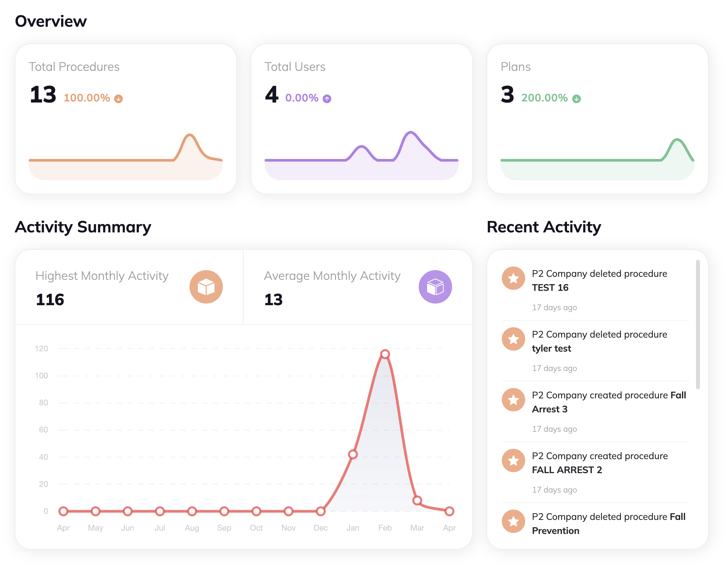The height and width of the screenshot is (569, 728).
Task: Select the 200.00% plans change value
Action: coord(544,98)
